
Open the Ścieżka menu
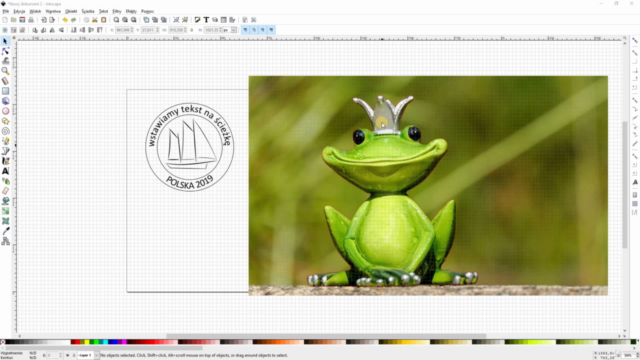pos(88,11)
